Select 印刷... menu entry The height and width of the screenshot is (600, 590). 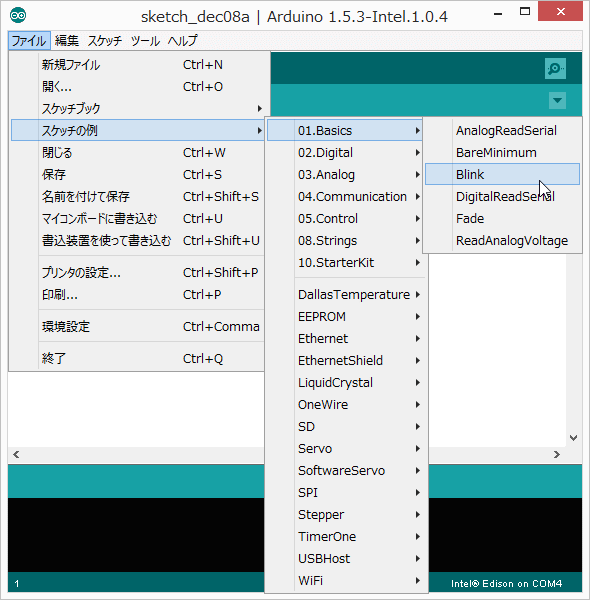[138, 295]
